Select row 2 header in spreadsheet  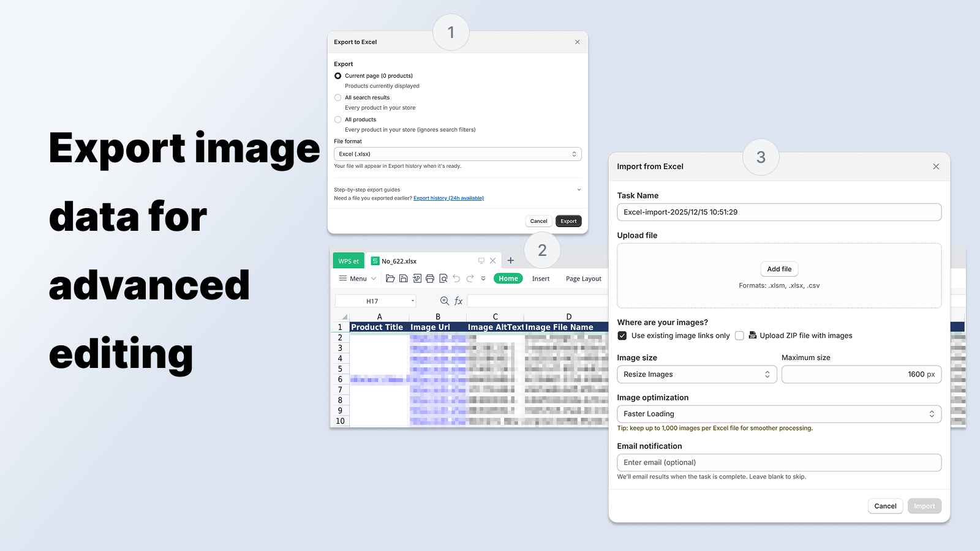(340, 338)
